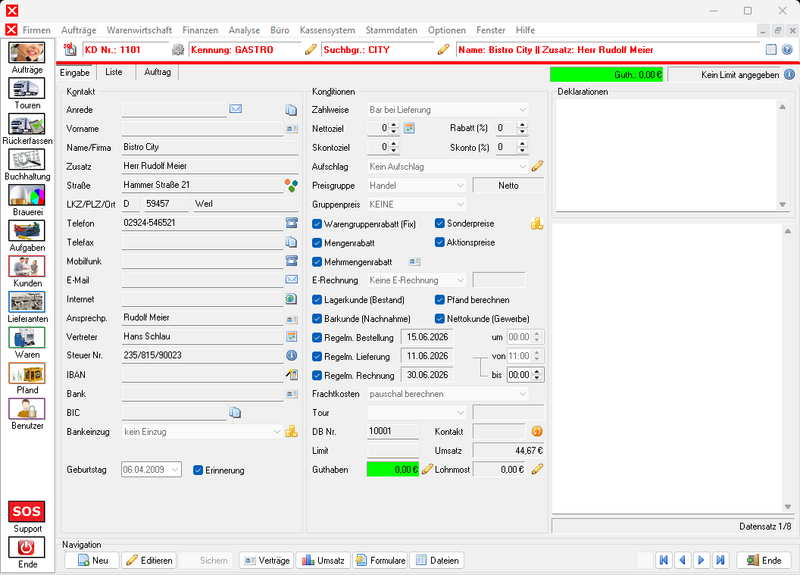
Task: Click the phone icon next to Telefon
Action: point(291,222)
